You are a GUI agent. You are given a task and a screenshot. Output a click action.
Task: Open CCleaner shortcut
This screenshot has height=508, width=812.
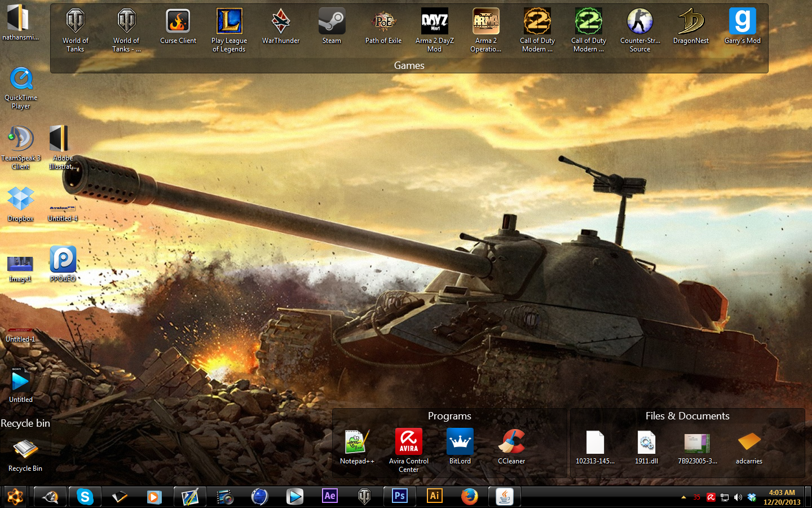pos(511,447)
